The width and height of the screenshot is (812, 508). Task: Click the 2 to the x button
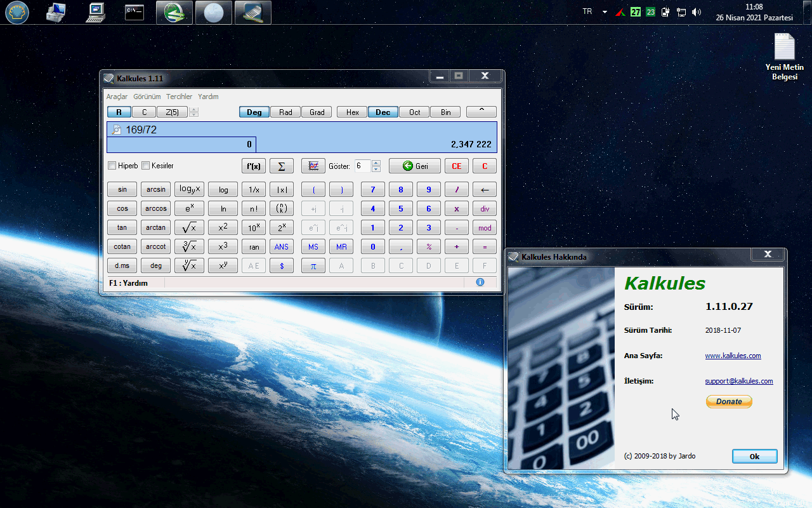coord(282,227)
